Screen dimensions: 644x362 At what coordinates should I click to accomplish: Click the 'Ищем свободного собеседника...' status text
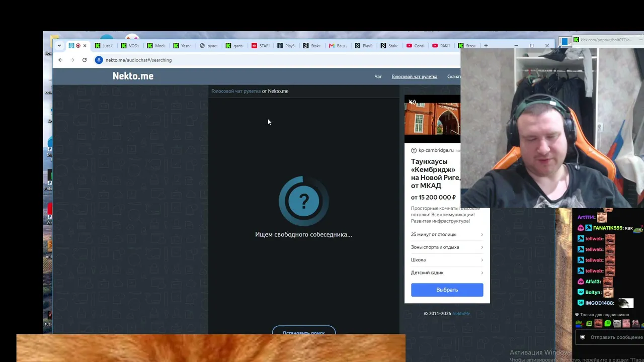303,234
